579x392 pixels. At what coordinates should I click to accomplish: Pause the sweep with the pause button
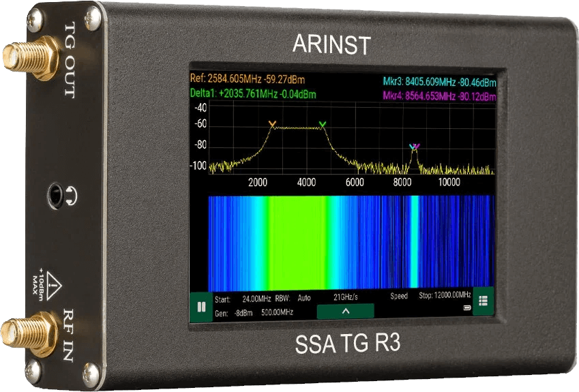point(202,307)
